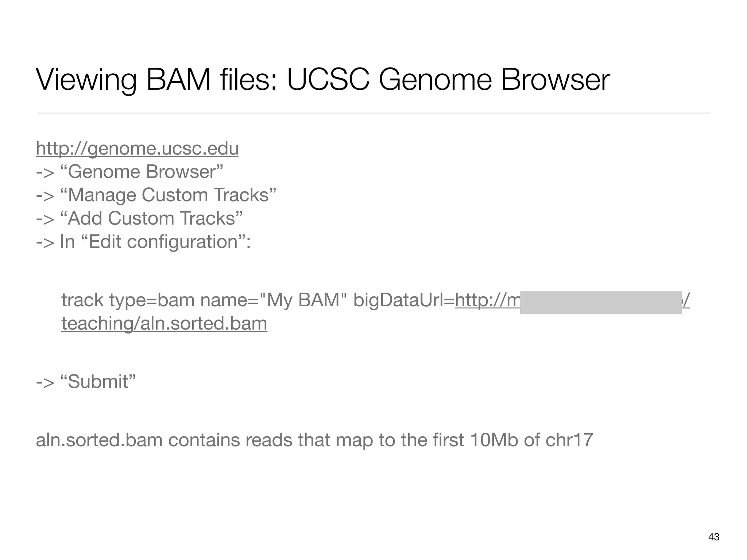747x560 pixels.
Task: Click "Browser" at the end of the title
Action: (x=555, y=80)
